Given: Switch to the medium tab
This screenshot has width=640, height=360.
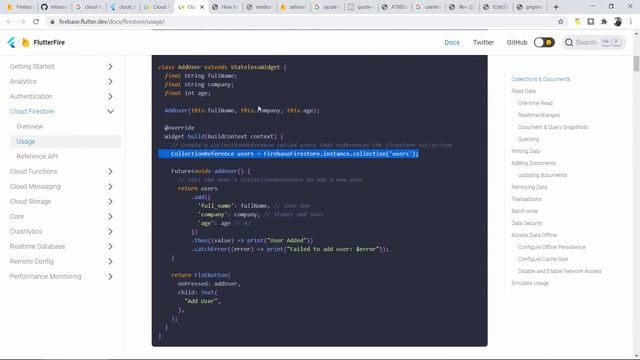Looking at the screenshot, I should tap(259, 7).
